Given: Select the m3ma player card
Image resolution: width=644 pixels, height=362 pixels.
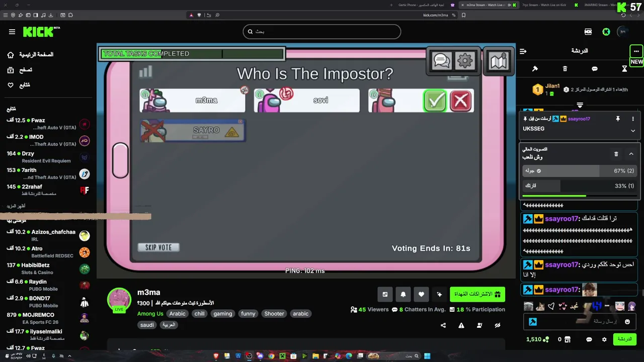Looking at the screenshot, I should click(x=193, y=101).
